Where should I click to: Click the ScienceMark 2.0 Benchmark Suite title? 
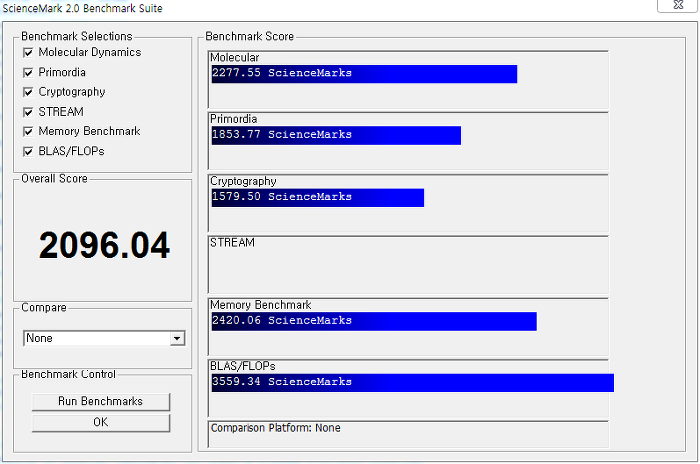[83, 8]
